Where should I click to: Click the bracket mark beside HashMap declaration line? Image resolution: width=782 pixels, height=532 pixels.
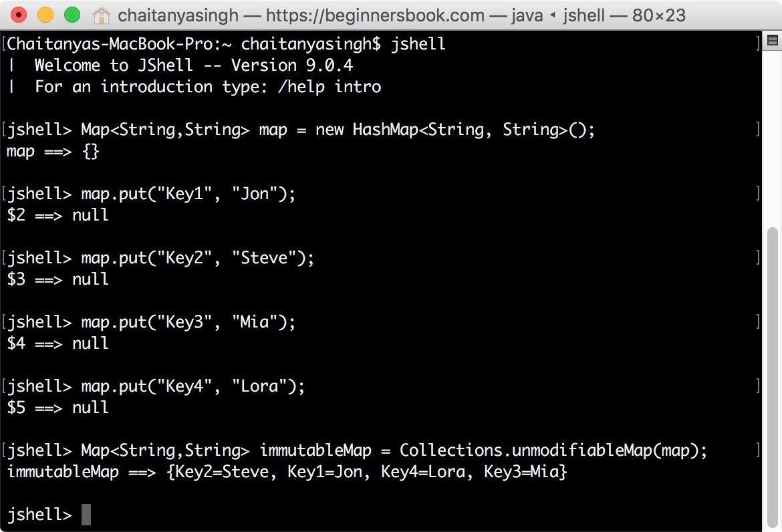[757, 129]
